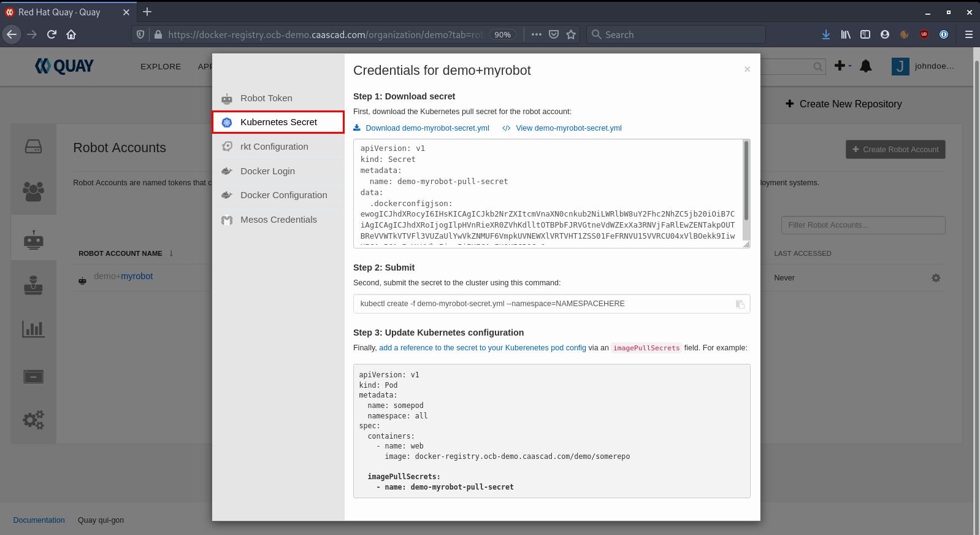This screenshot has width=980, height=535.
Task: Open Usage Logs chart sidebar tab
Action: (x=33, y=329)
